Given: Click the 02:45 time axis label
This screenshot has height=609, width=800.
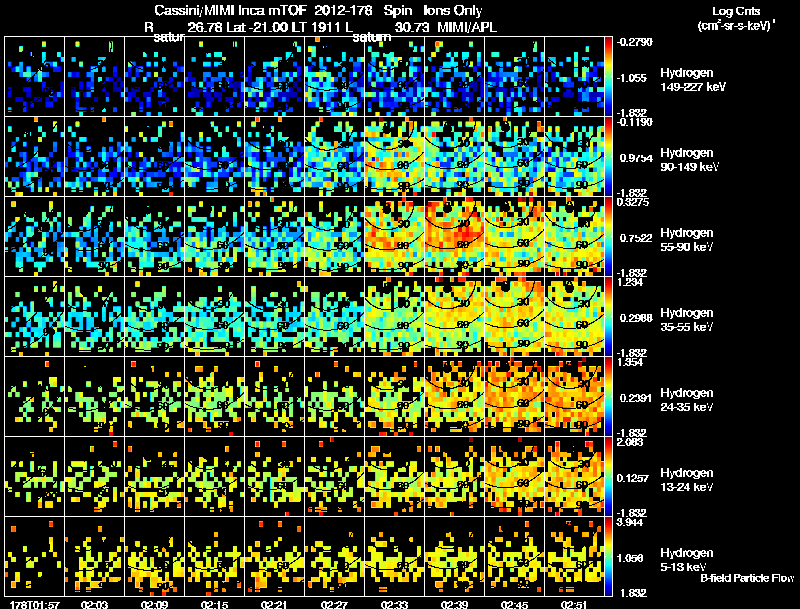Looking at the screenshot, I should 514,605.
